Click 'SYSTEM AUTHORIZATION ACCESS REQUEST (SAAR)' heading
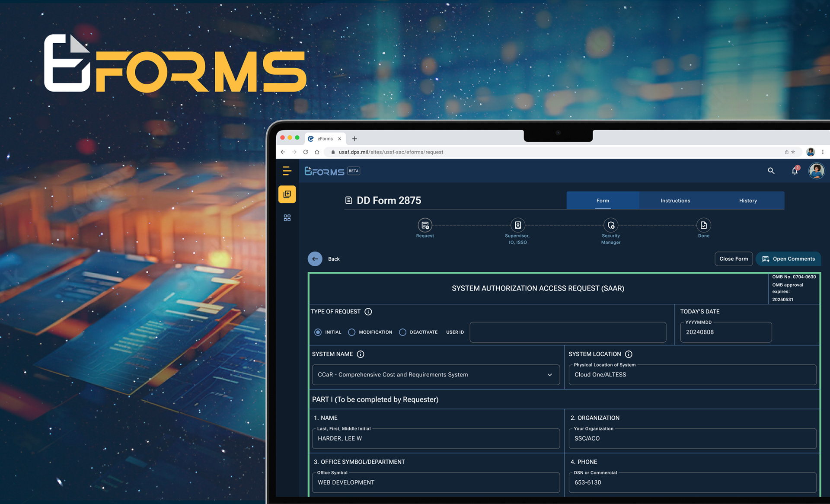830x504 pixels. click(x=538, y=288)
